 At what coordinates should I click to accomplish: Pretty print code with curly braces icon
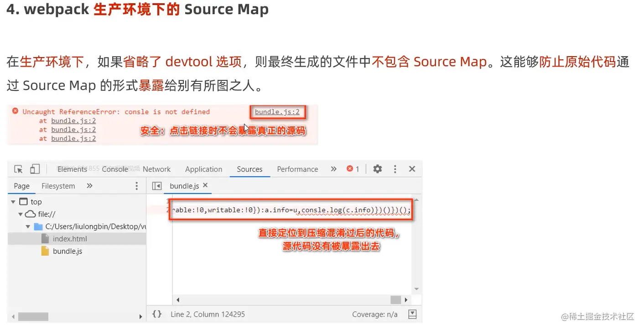point(157,314)
